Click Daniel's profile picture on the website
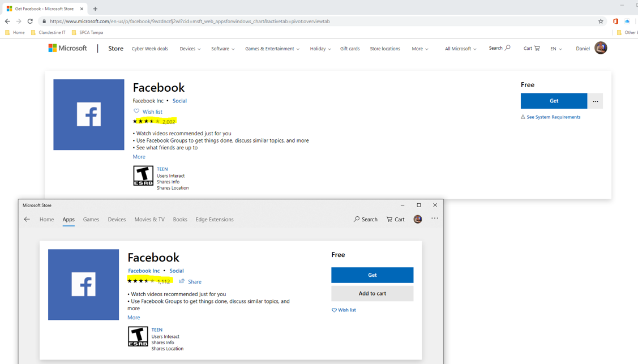 pos(601,48)
